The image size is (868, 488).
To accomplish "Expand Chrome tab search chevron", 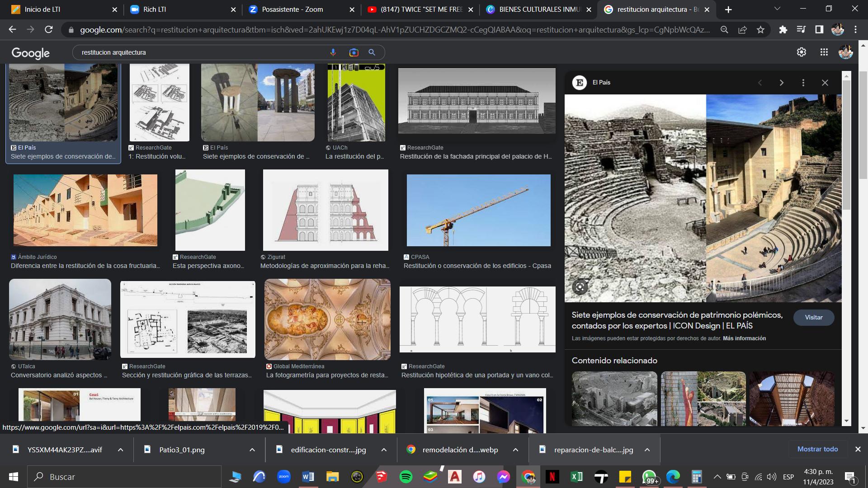I will 777,9.
